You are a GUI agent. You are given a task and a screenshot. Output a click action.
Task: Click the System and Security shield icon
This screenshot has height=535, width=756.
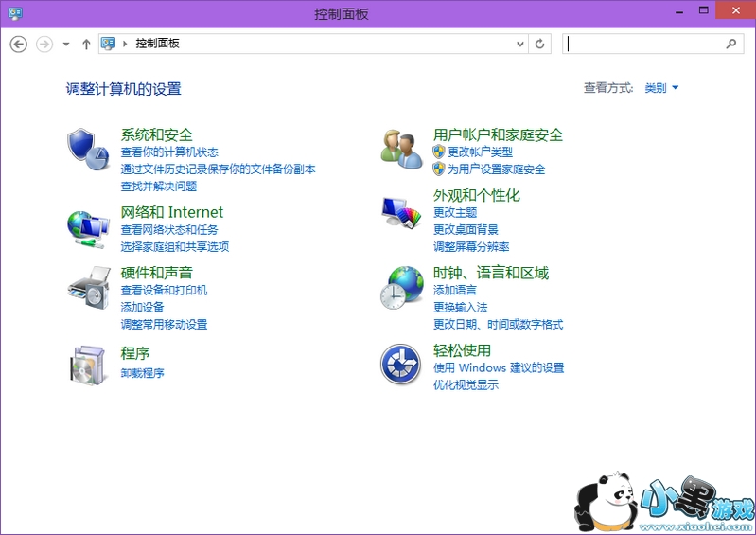point(88,150)
